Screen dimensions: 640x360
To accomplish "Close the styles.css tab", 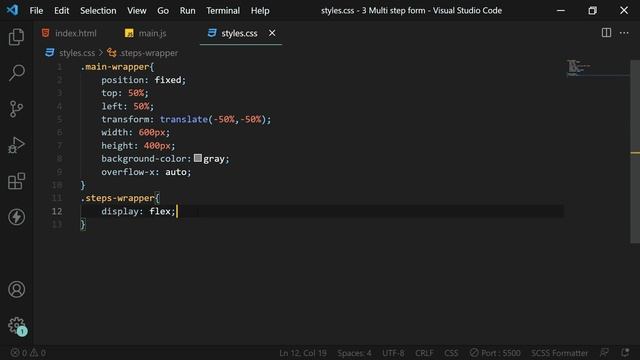I will (272, 33).
